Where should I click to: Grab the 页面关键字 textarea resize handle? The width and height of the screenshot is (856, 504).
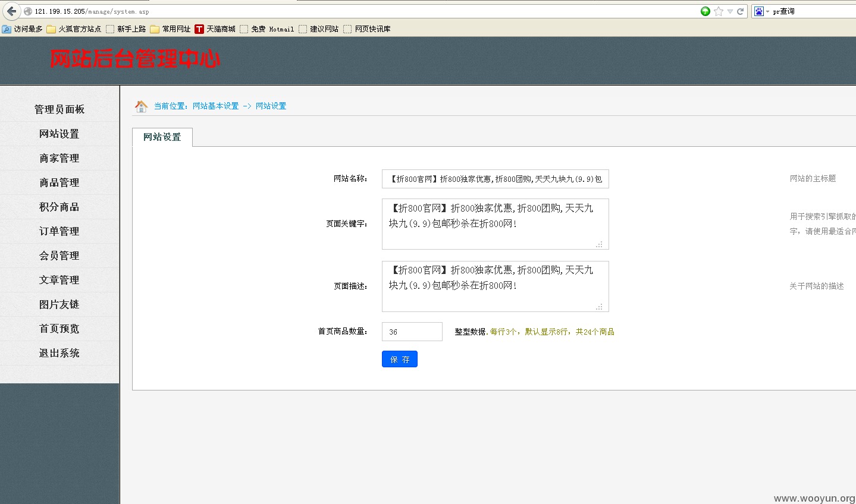click(600, 244)
